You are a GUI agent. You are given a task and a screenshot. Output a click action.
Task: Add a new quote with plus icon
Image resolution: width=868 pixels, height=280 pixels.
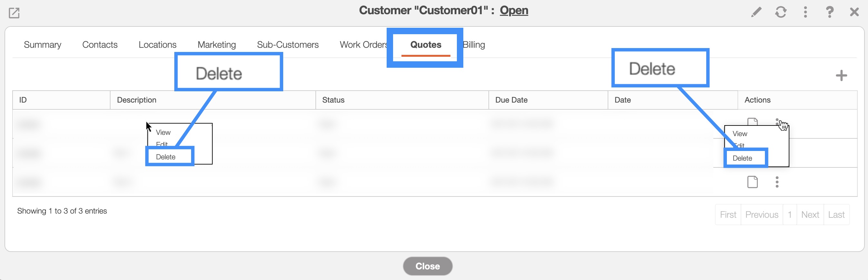pos(841,75)
